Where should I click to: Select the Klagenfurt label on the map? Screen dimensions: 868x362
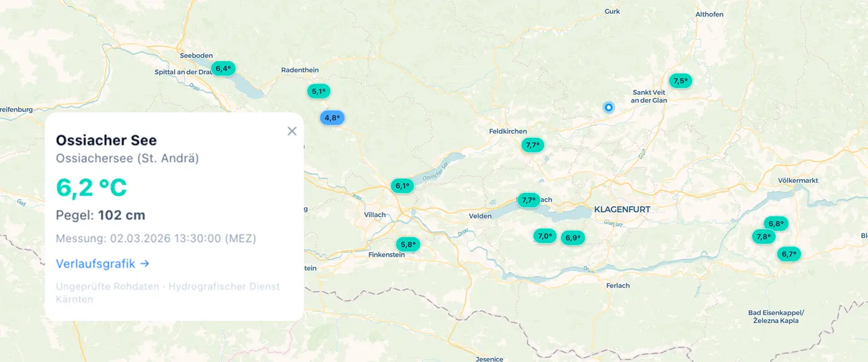tap(622, 209)
